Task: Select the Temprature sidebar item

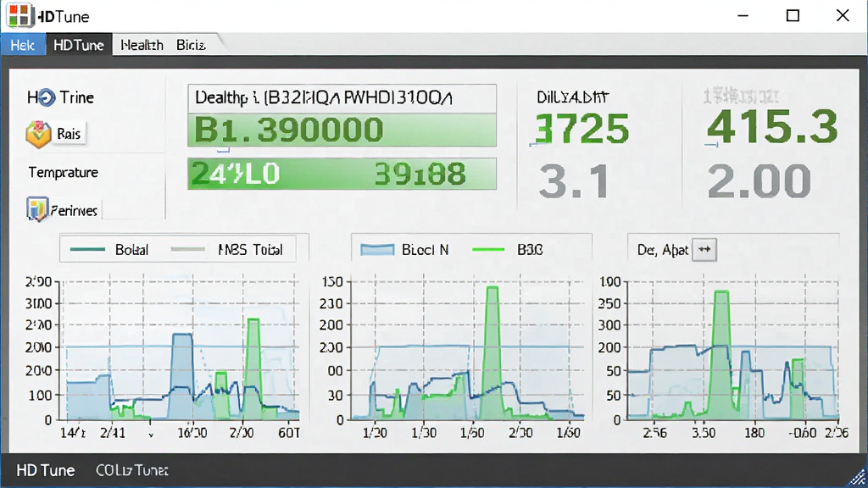Action: point(63,173)
